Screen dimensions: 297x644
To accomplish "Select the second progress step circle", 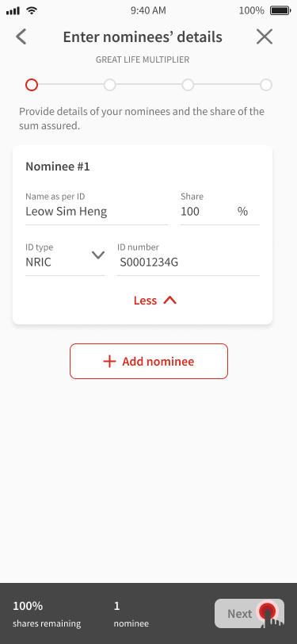I will tap(109, 85).
